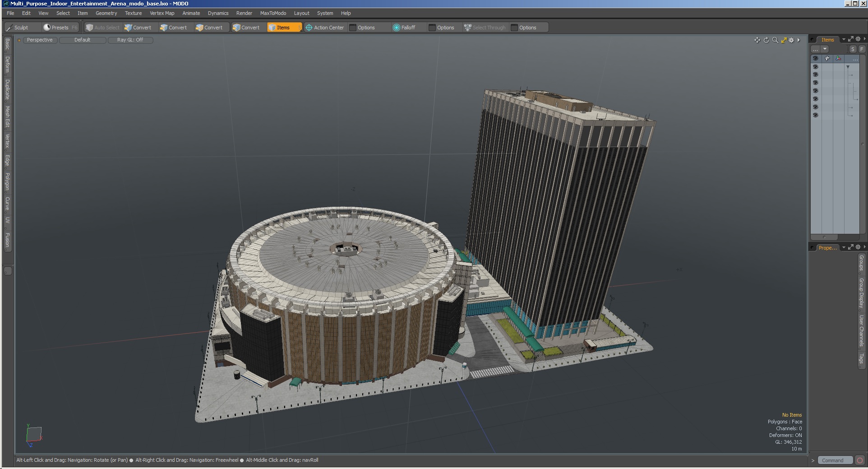Toggle visibility of first item row
Image resolution: width=868 pixels, height=469 pixels.
[815, 67]
